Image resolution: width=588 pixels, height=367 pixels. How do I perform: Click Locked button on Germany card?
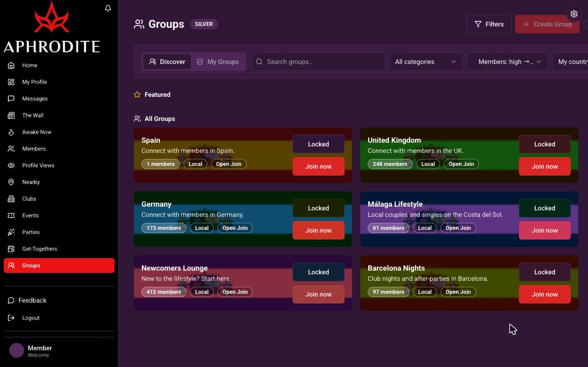(319, 208)
